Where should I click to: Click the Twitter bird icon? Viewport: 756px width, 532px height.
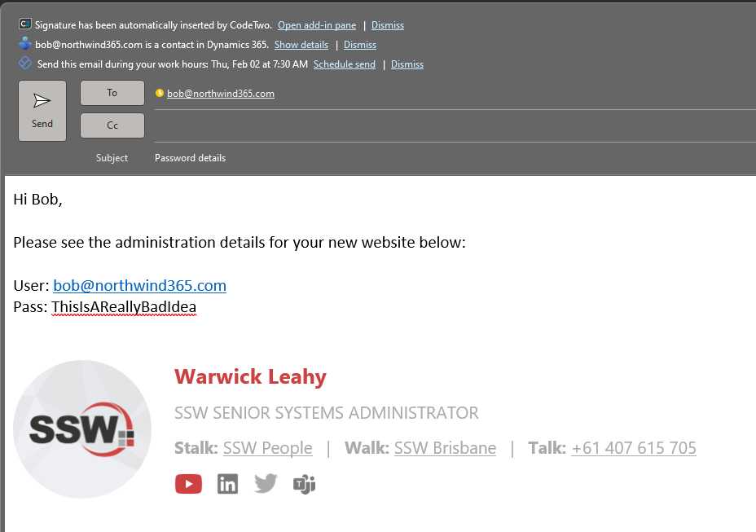[x=266, y=484]
